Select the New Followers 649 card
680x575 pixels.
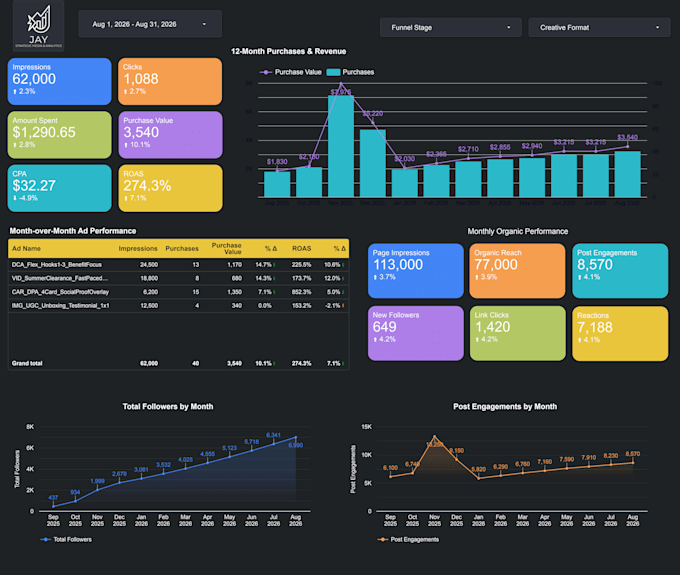pos(415,333)
